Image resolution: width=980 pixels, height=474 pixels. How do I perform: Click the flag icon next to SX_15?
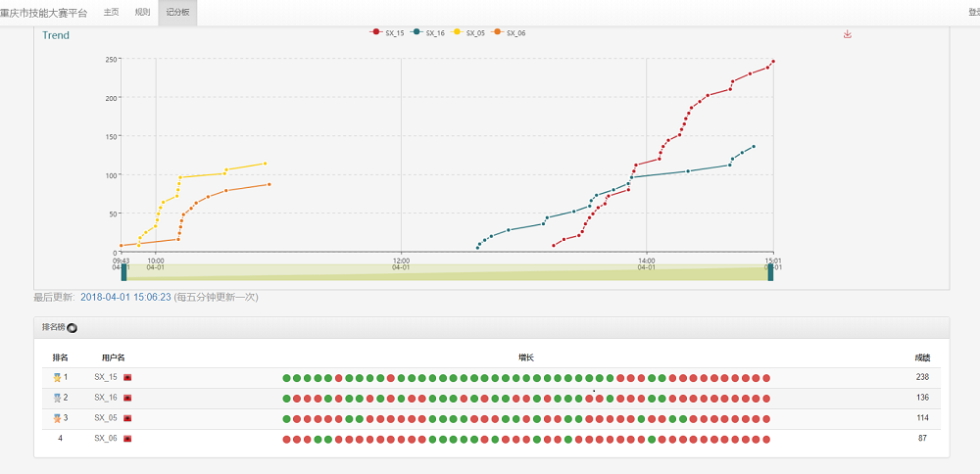[x=127, y=377]
